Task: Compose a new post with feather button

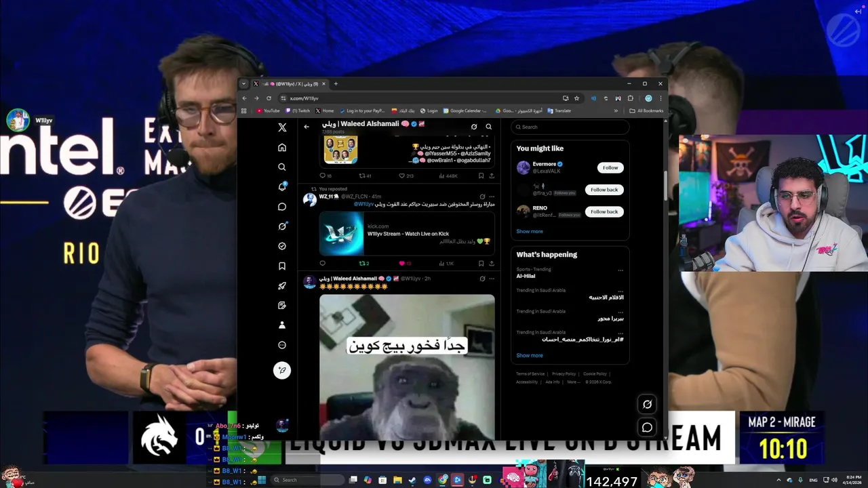Action: 282,370
